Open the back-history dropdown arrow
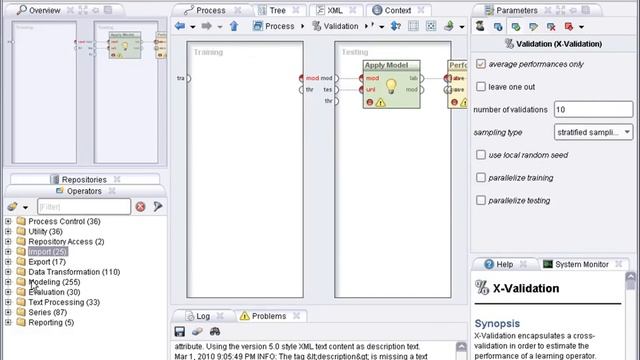This screenshot has width=640, height=360. [x=193, y=27]
